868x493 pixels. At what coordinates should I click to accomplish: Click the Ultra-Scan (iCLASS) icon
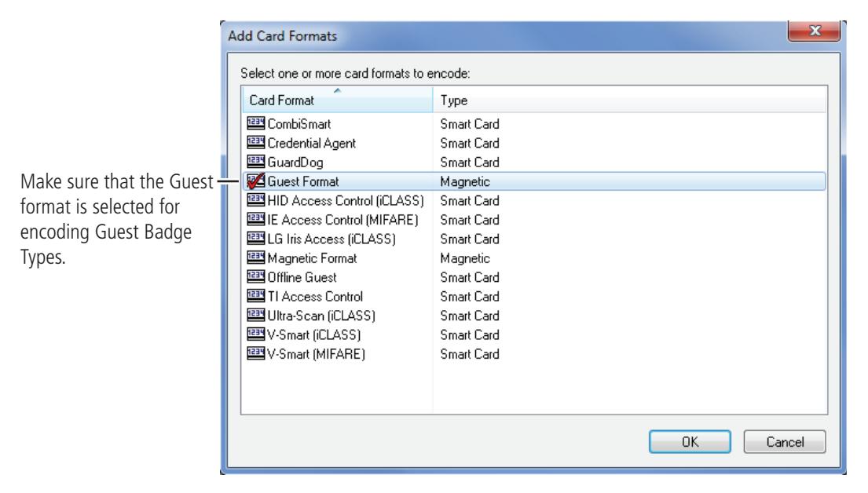[255, 315]
